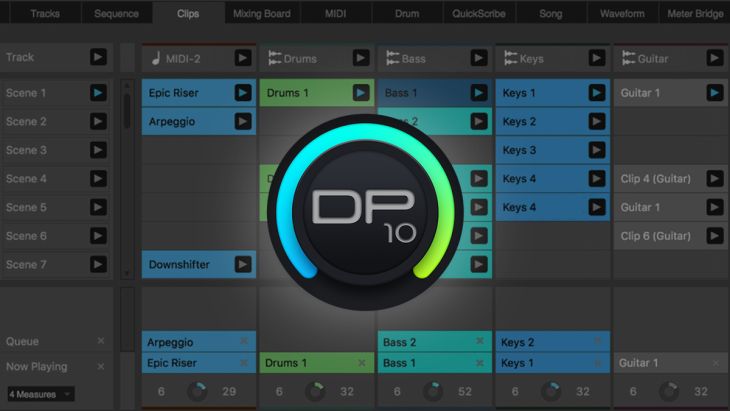
Task: Launch Scene 2
Action: pyautogui.click(x=98, y=121)
